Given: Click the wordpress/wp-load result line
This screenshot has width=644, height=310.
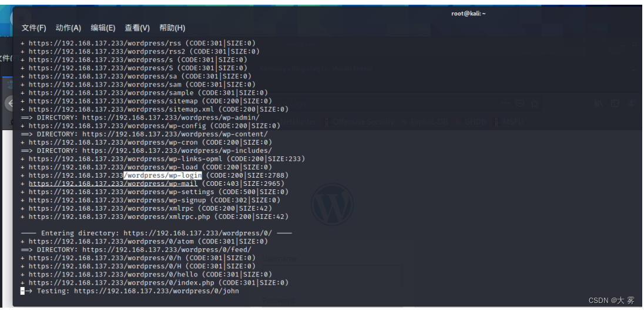Looking at the screenshot, I should point(146,167).
